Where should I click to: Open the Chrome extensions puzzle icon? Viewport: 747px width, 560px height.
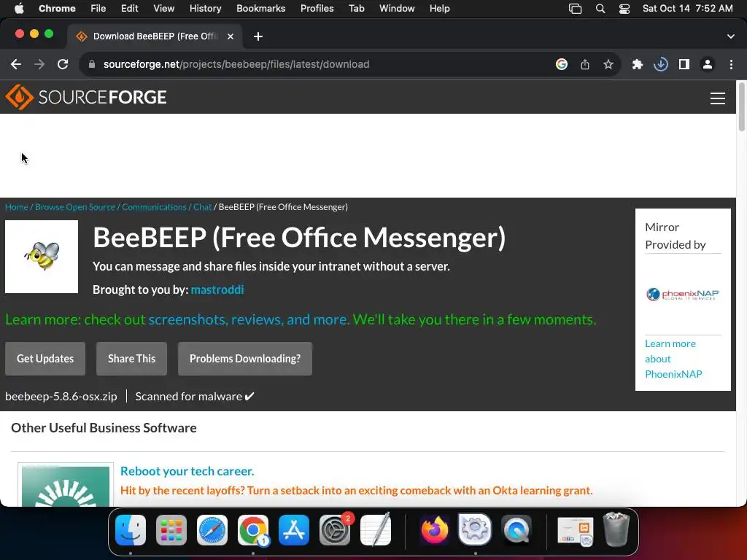[x=638, y=64]
